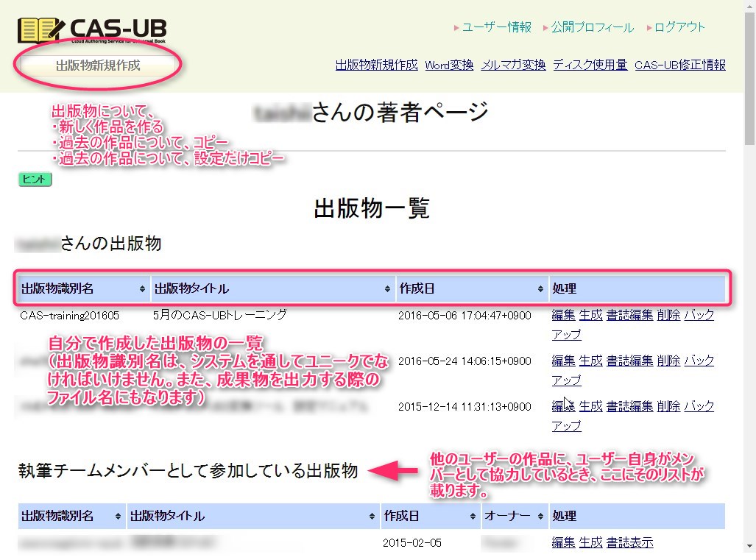Viewport: 756px width, 560px height.
Task: Click 書誌表示 in the 2015-02-05 team row
Action: tap(629, 542)
